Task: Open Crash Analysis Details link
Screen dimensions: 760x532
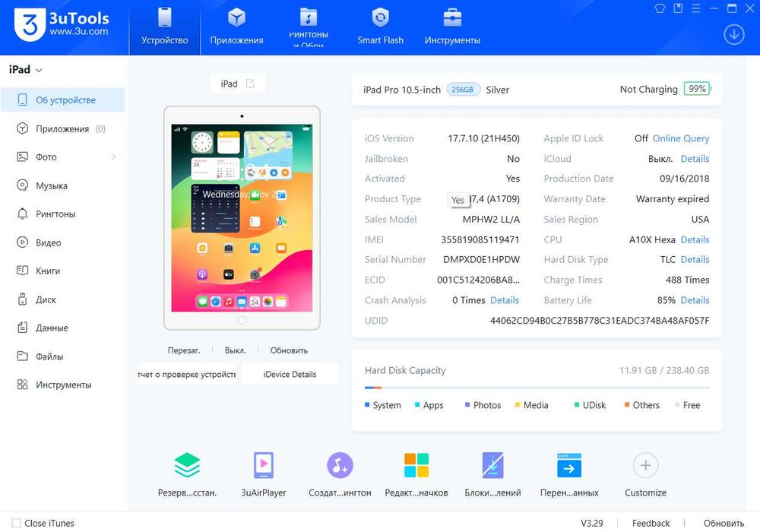Action: (x=505, y=300)
